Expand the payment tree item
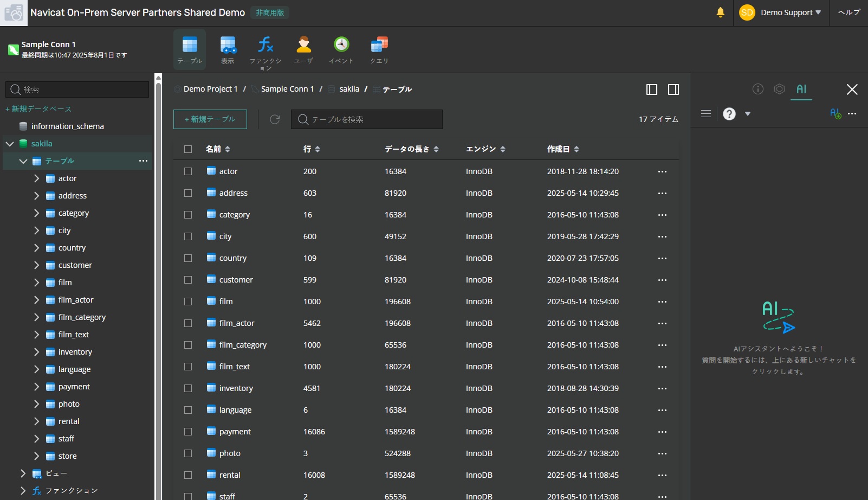The height and width of the screenshot is (500, 868). pos(36,387)
